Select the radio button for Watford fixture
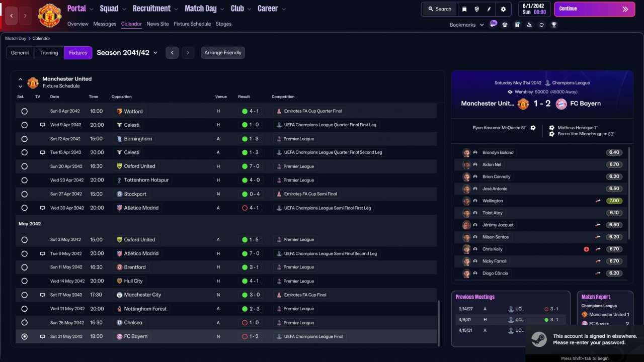644x362 pixels. [x=25, y=111]
